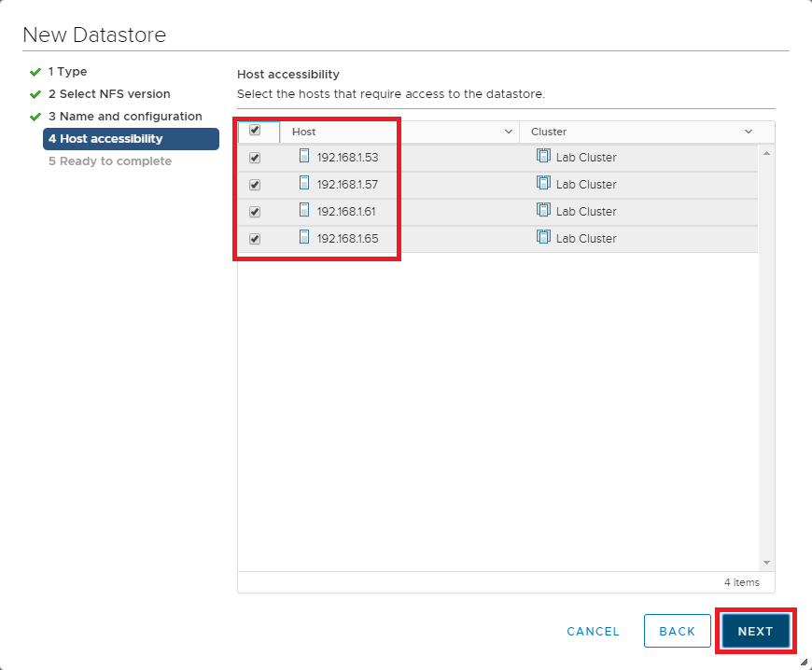
Task: Click host icon next to 192.168.1.57
Action: (x=303, y=184)
